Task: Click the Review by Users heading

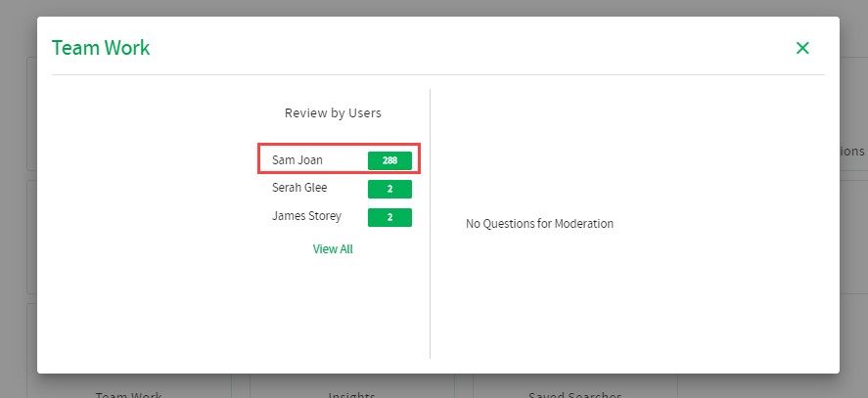Action: (333, 112)
